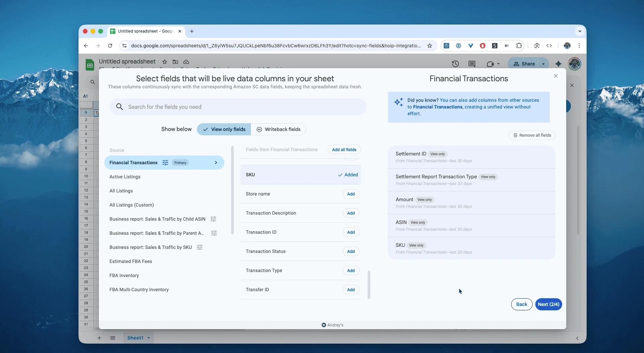Select All Listings source
This screenshot has height=353, width=644.
coord(121,191)
